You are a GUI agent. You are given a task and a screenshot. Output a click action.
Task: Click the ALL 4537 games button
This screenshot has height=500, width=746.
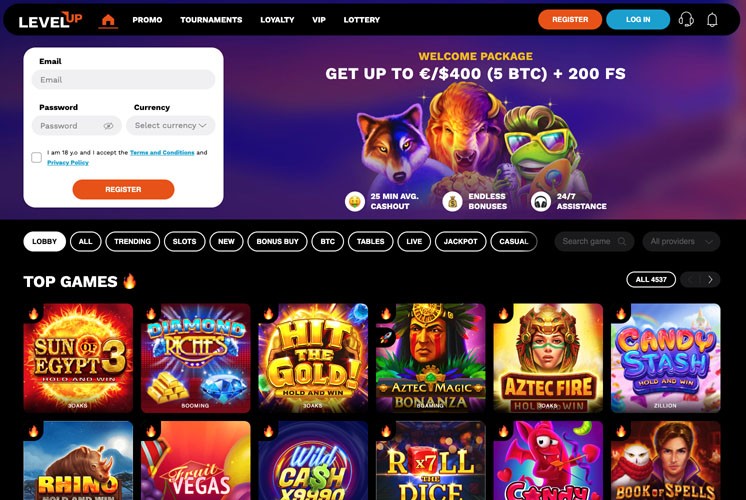tap(651, 280)
